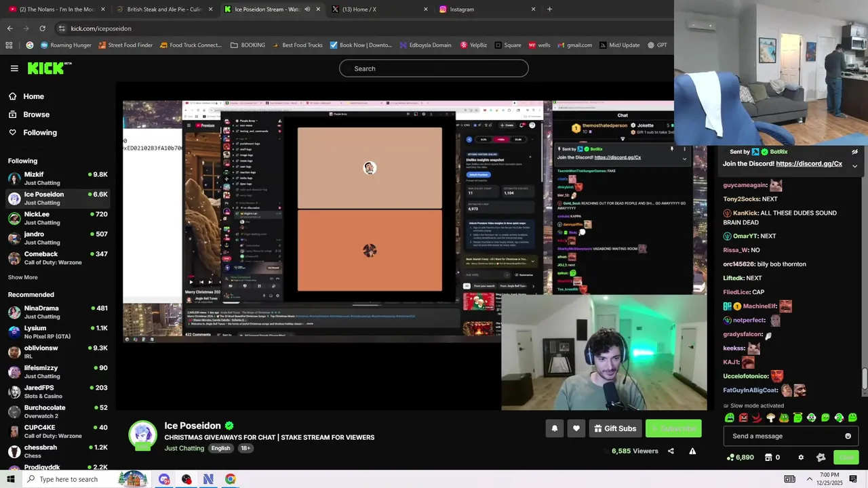Switch to British Steak and Ale Pie tab

pyautogui.click(x=165, y=9)
